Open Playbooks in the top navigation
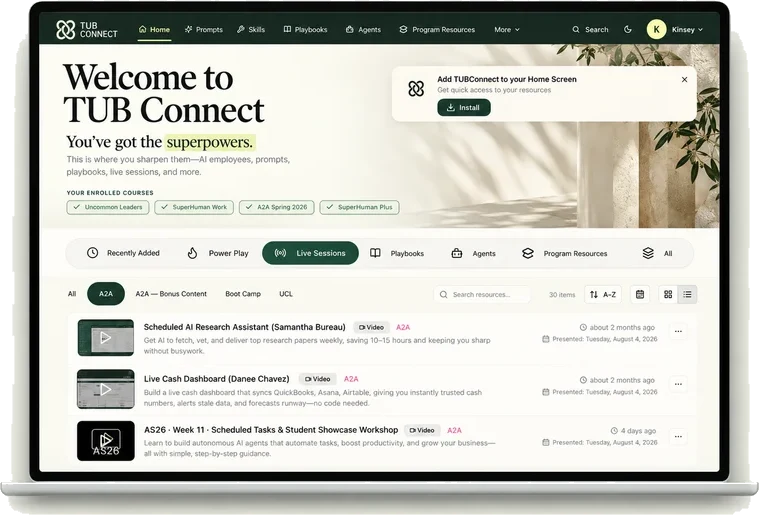 pos(305,30)
